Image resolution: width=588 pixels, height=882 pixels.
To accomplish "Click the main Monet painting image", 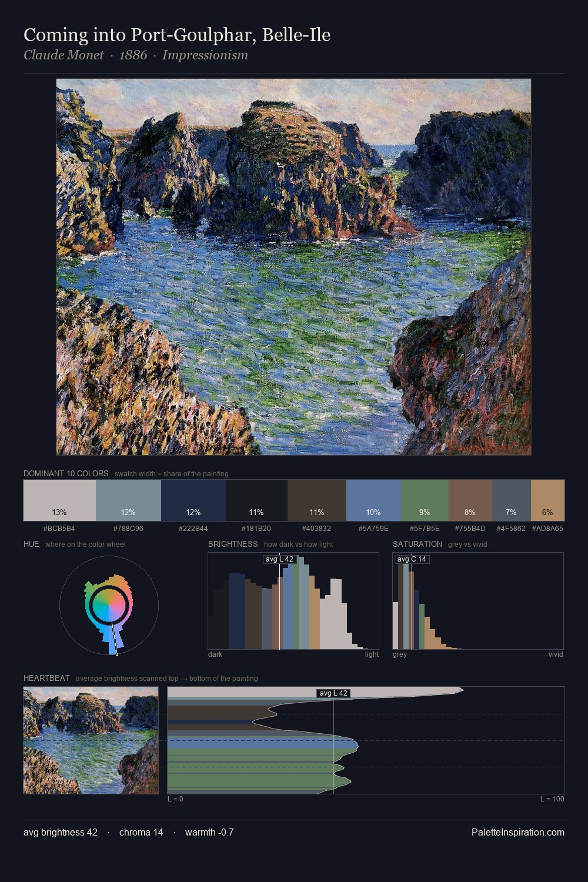I will click(x=293, y=267).
